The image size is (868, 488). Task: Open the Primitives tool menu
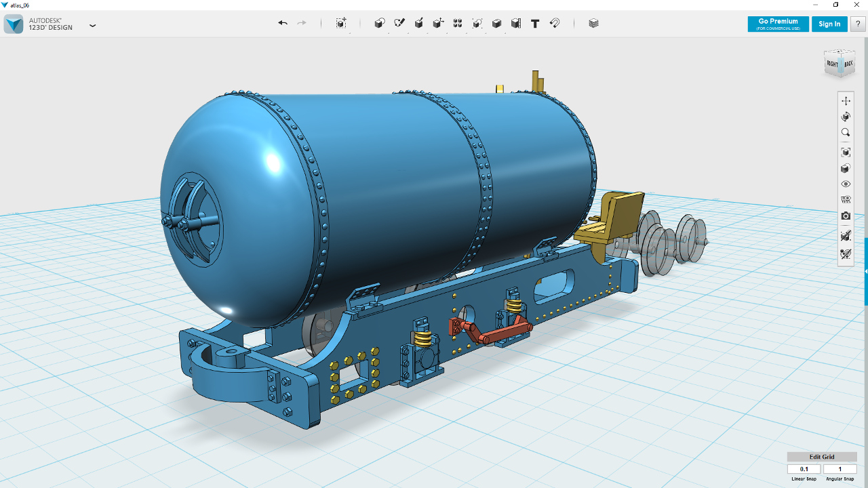point(380,23)
